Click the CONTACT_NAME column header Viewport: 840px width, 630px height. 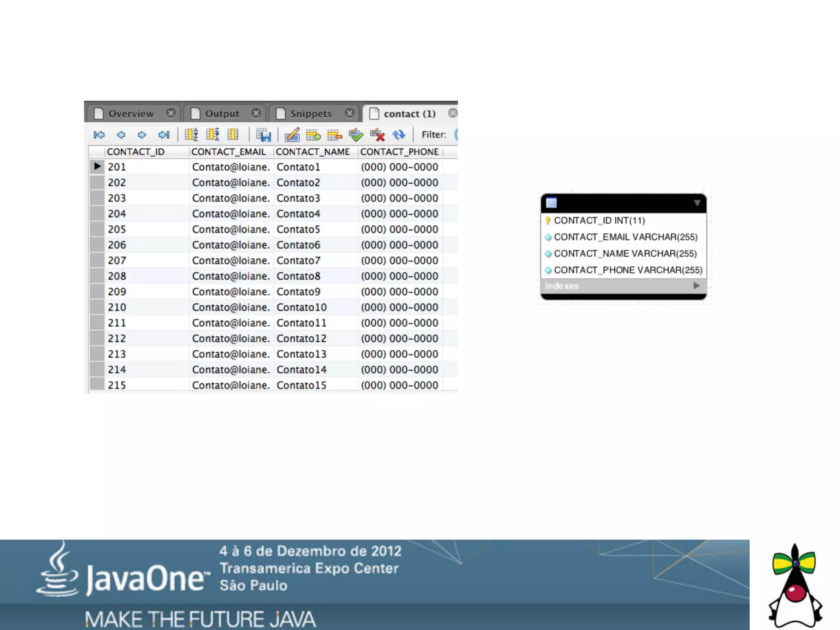pos(313,152)
